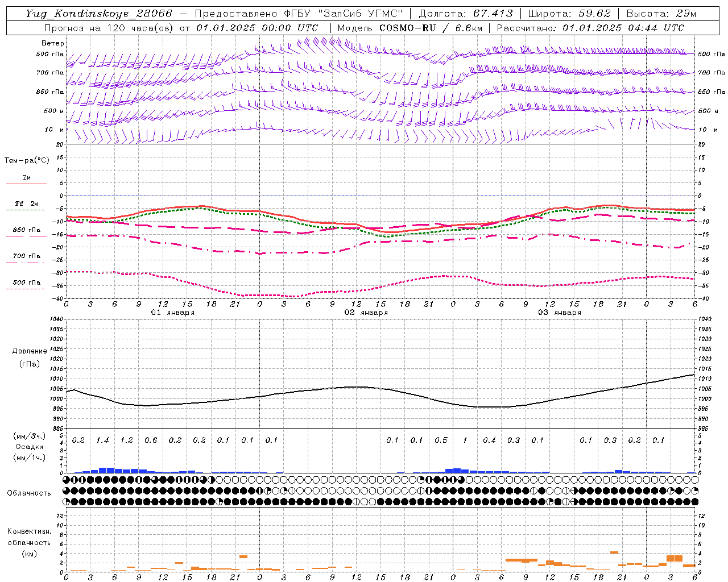This screenshot has height=582, width=728.
Task: Click the Ветер panel label
Action: pyautogui.click(x=53, y=43)
